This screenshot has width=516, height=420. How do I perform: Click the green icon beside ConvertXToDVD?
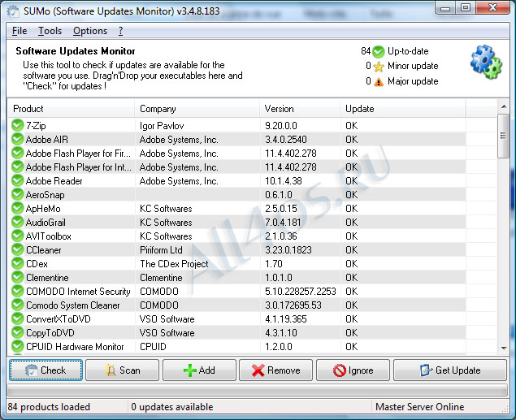[17, 318]
